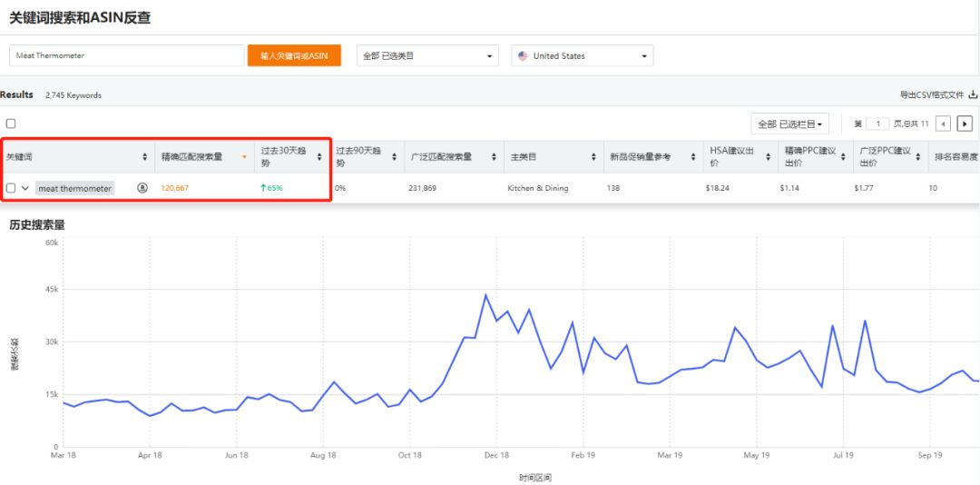980x485 pixels.
Task: Sort by 精确匹配搜索量 column arrow
Action: [x=243, y=157]
